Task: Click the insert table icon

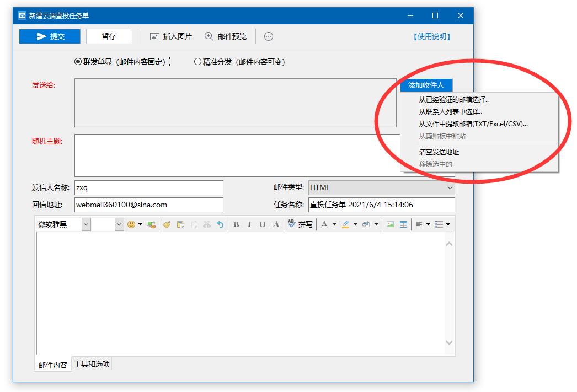Action: [x=403, y=224]
